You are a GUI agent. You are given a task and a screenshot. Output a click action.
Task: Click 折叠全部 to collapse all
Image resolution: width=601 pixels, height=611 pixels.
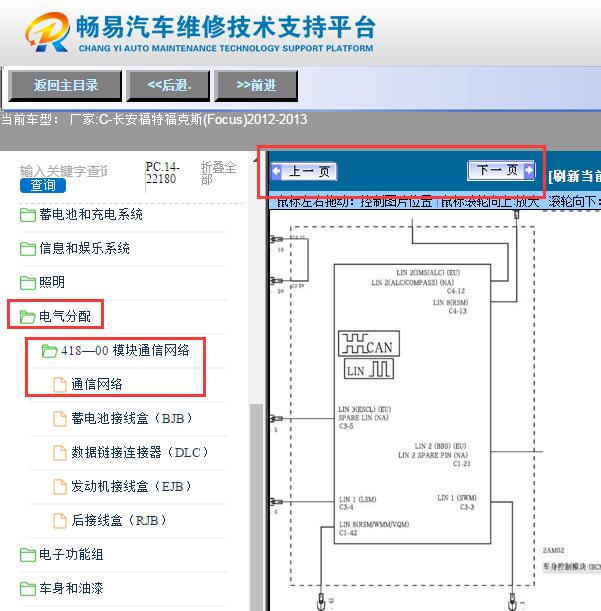pyautogui.click(x=218, y=173)
